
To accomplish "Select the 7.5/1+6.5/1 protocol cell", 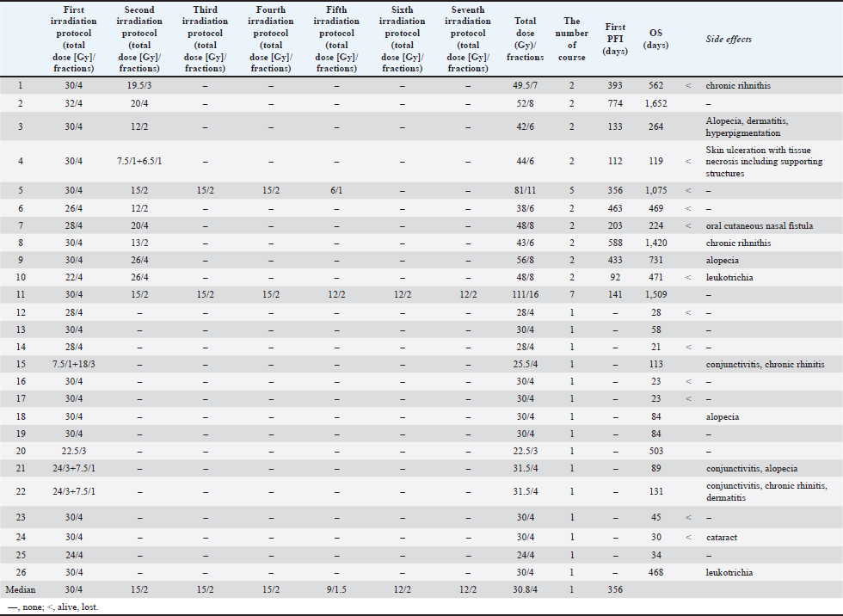I will [139, 161].
